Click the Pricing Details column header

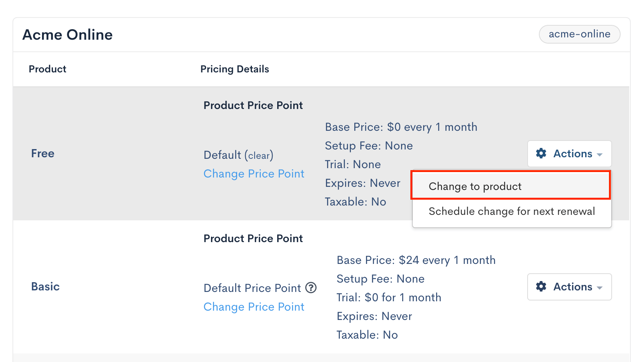pos(234,69)
